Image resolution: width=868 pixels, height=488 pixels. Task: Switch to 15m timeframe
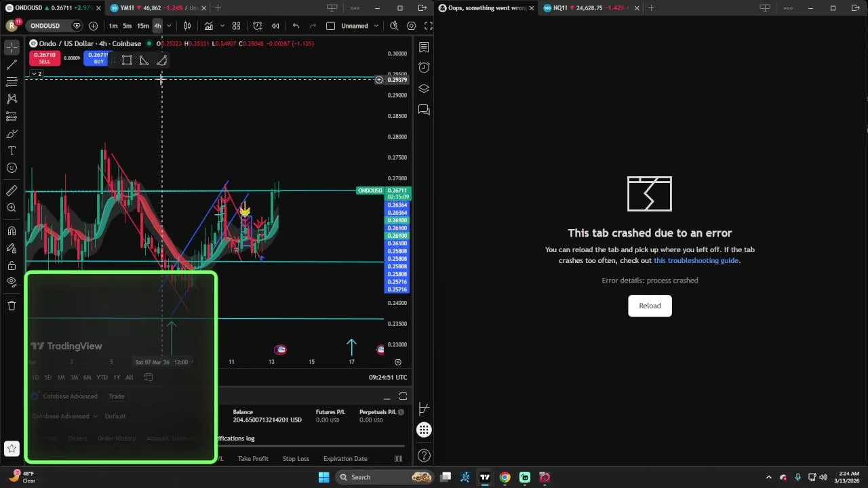pos(143,26)
